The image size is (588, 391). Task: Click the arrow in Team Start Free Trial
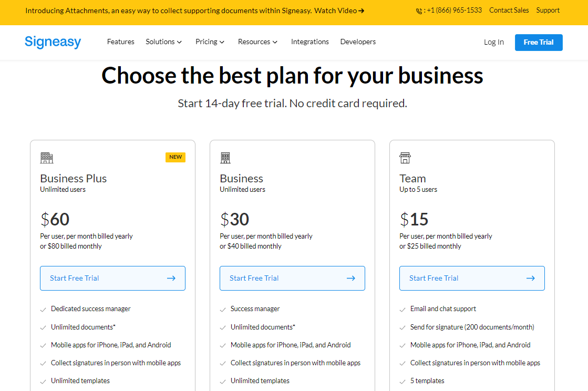point(530,278)
